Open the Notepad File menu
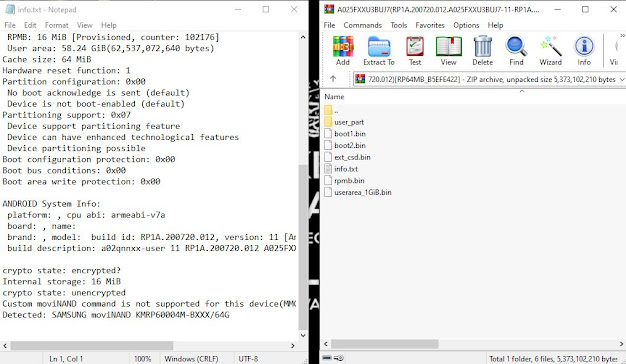This screenshot has height=364, width=626. (x=10, y=25)
